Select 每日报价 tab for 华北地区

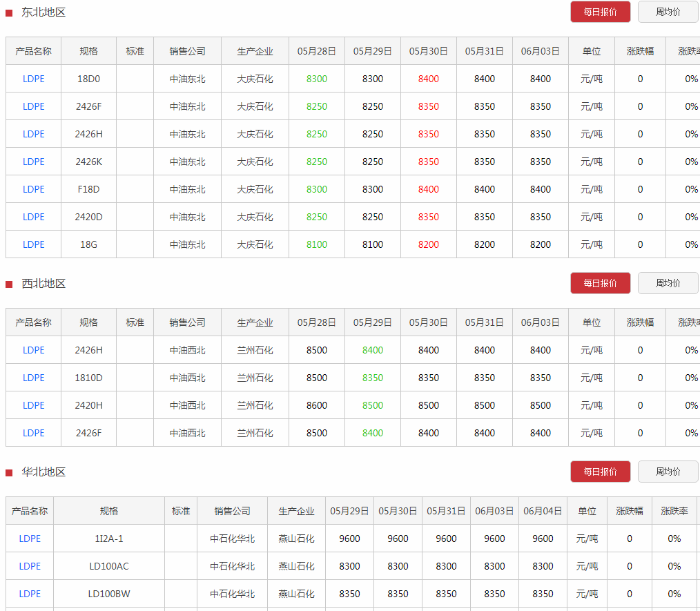pyautogui.click(x=600, y=472)
